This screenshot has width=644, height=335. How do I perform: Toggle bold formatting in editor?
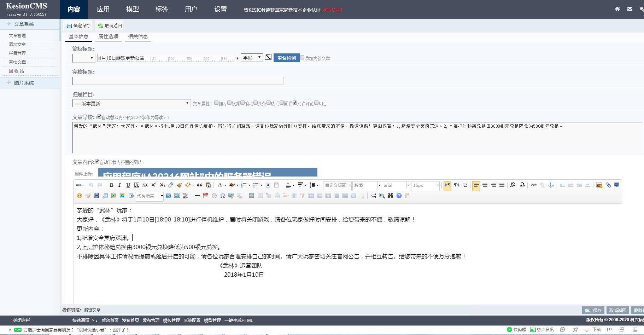[x=111, y=185]
